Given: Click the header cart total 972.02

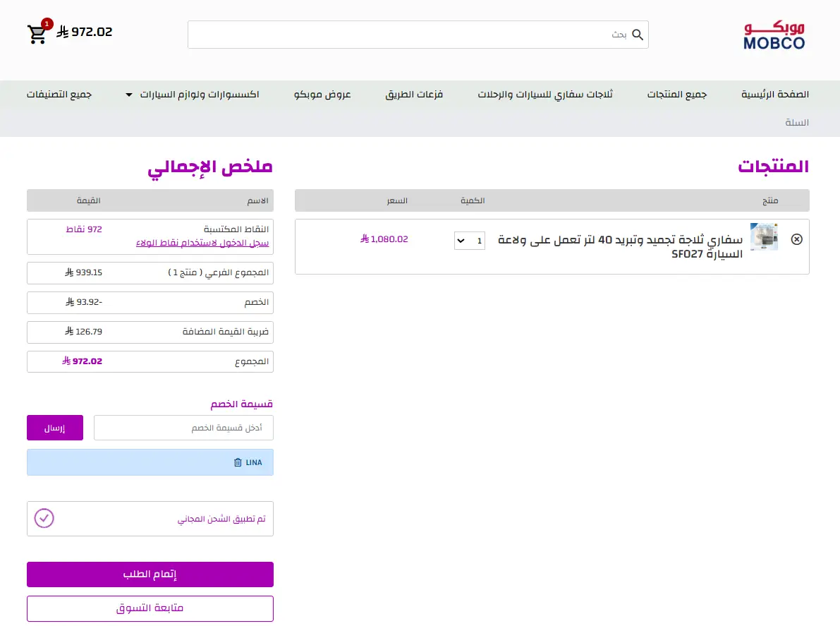Looking at the screenshot, I should [85, 32].
